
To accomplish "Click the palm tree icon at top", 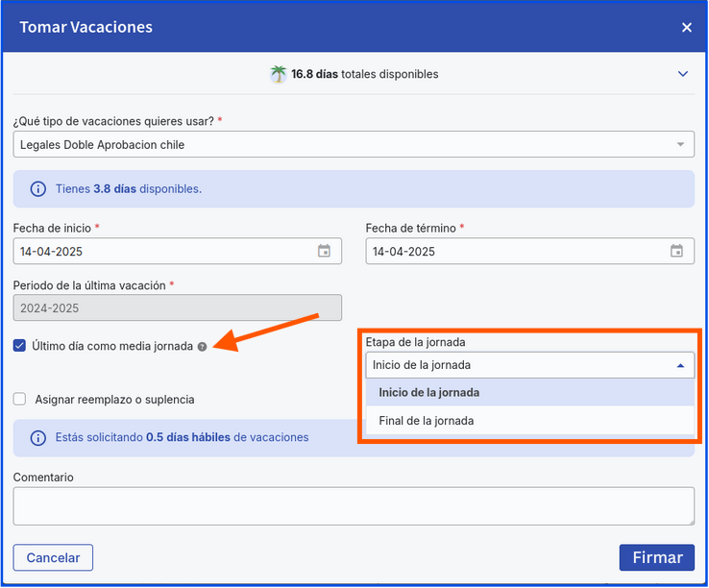I will pyautogui.click(x=279, y=74).
